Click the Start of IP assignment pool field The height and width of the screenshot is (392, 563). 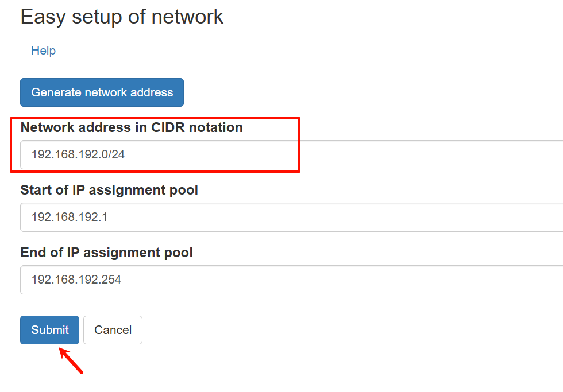287,217
